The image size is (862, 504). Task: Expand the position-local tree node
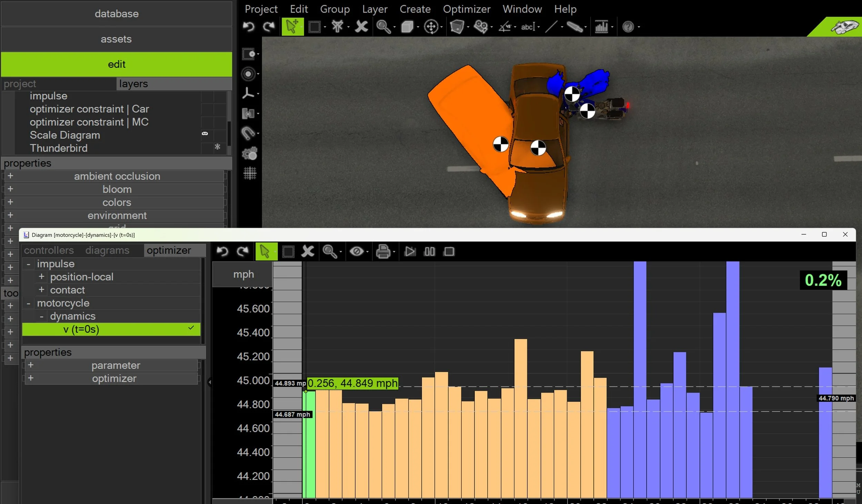coord(41,277)
